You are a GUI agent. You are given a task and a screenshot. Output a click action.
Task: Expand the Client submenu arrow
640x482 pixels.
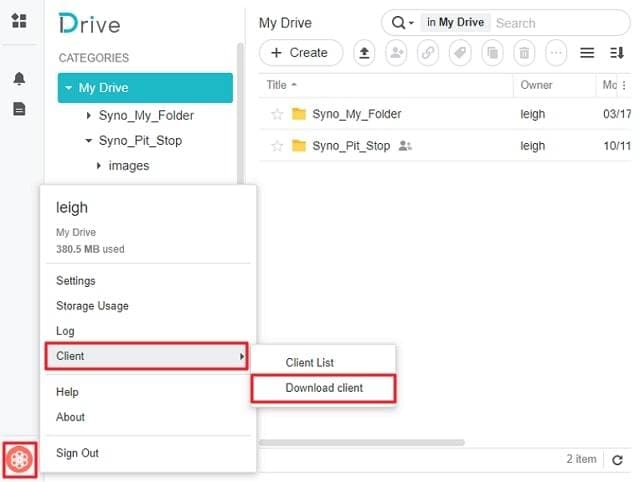tap(242, 356)
